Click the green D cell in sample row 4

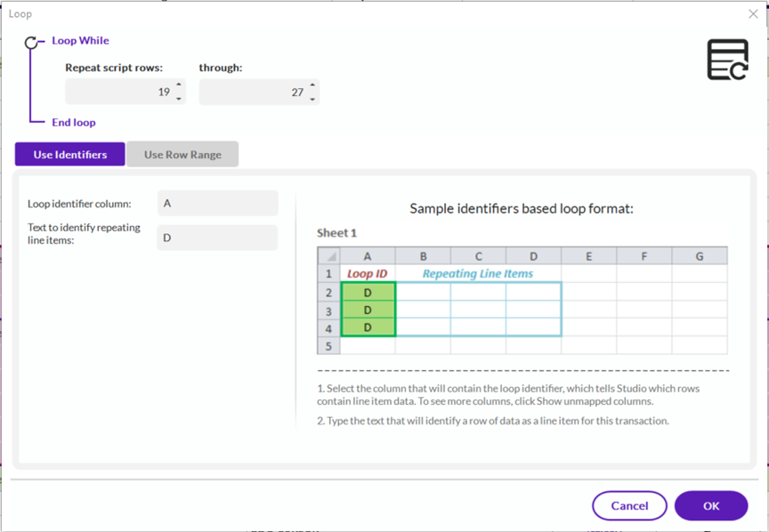[x=368, y=327]
